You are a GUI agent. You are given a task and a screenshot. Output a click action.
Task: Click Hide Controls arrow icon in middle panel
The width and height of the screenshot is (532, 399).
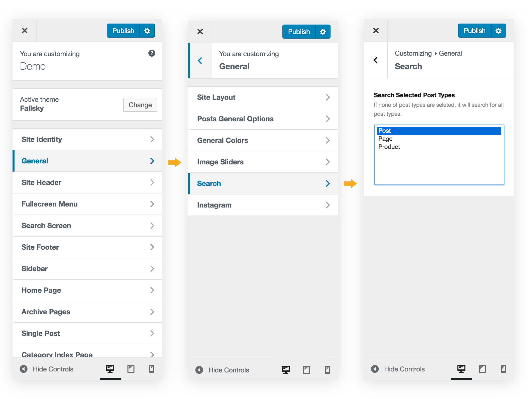tap(199, 370)
